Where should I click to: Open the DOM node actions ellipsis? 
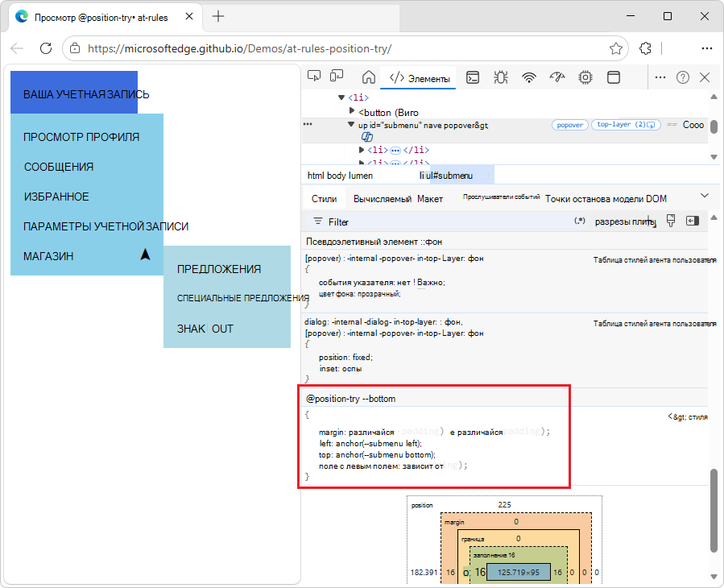click(x=308, y=124)
